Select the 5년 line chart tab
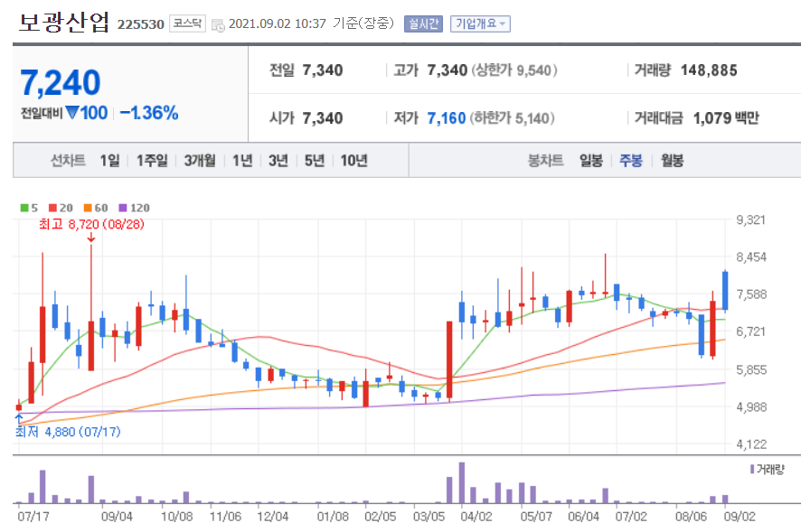 (315, 161)
